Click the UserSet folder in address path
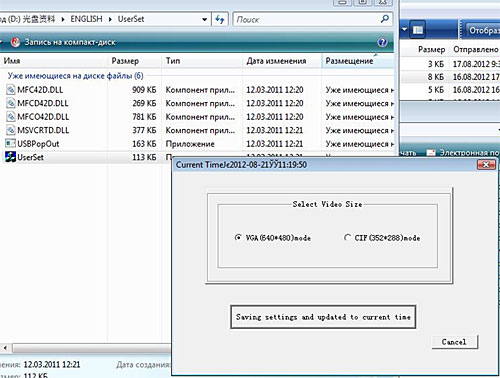The width and height of the screenshot is (500, 378). click(x=131, y=19)
